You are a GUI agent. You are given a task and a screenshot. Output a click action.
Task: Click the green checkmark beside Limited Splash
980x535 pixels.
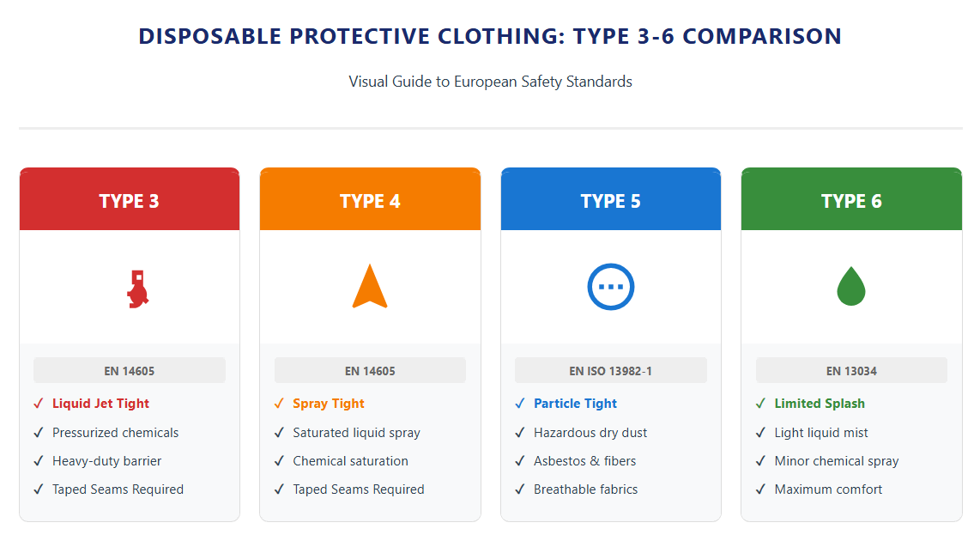[x=760, y=404]
